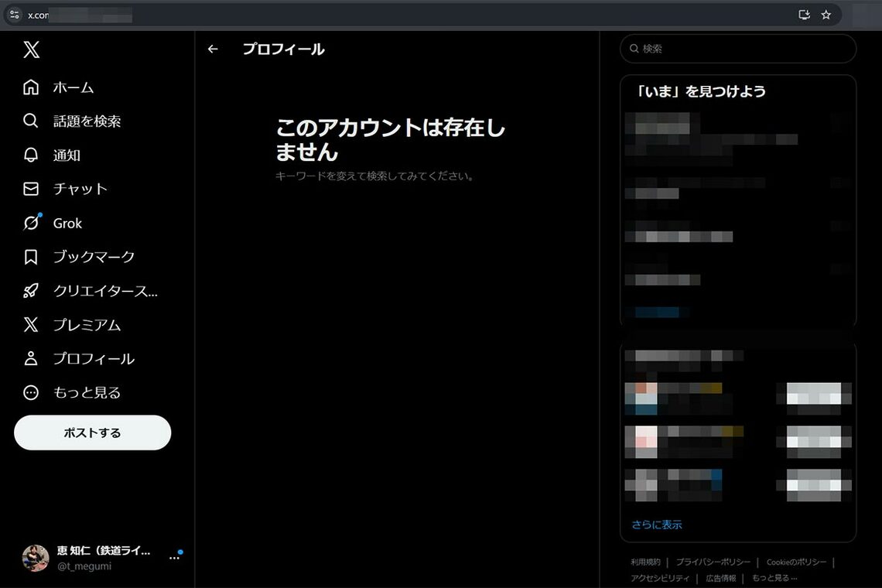Viewport: 882px width, 588px height.
Task: View your profile via the プロフィール person icon
Action: click(x=30, y=358)
